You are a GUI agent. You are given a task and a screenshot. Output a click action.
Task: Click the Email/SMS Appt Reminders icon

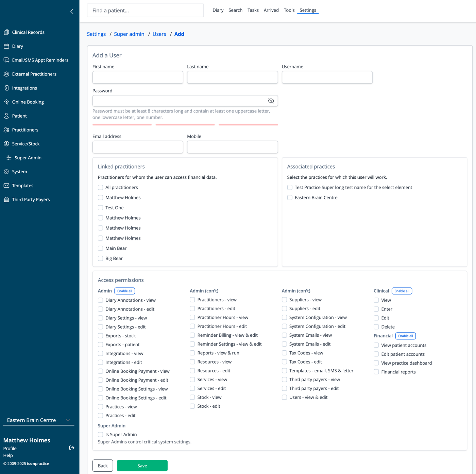(x=6, y=60)
